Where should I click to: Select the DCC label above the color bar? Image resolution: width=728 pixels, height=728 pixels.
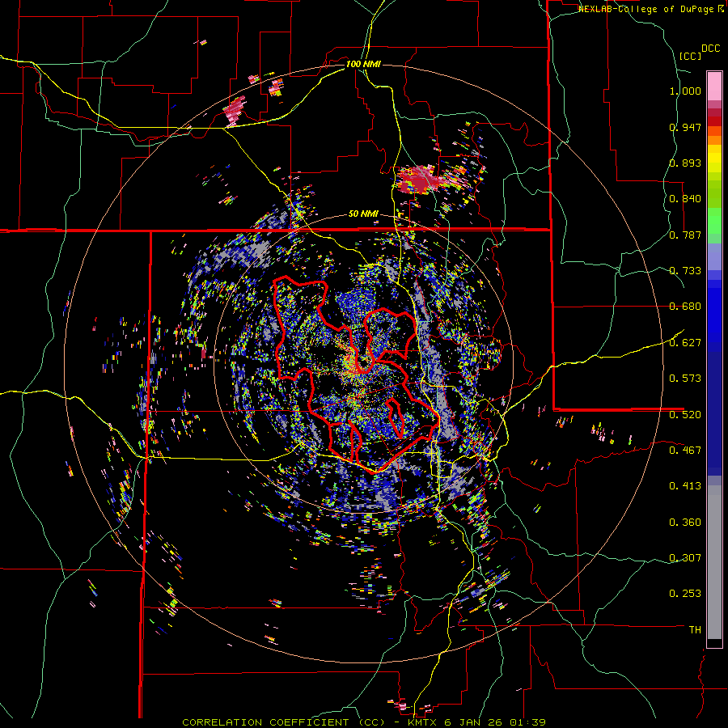710,49
